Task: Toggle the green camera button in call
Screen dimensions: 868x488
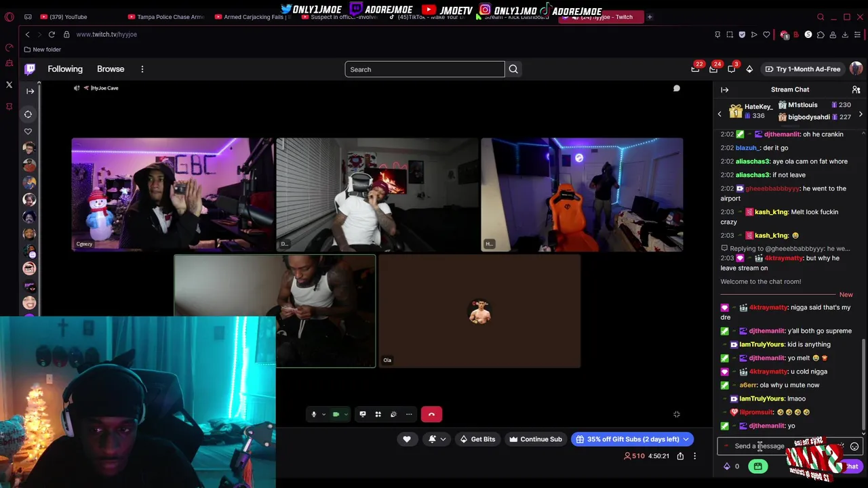Action: click(336, 414)
